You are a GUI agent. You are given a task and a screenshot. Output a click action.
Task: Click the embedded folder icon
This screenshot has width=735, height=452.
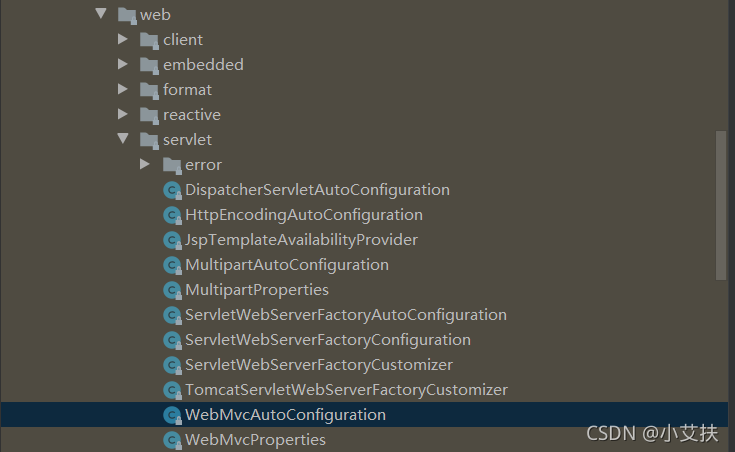click(150, 65)
